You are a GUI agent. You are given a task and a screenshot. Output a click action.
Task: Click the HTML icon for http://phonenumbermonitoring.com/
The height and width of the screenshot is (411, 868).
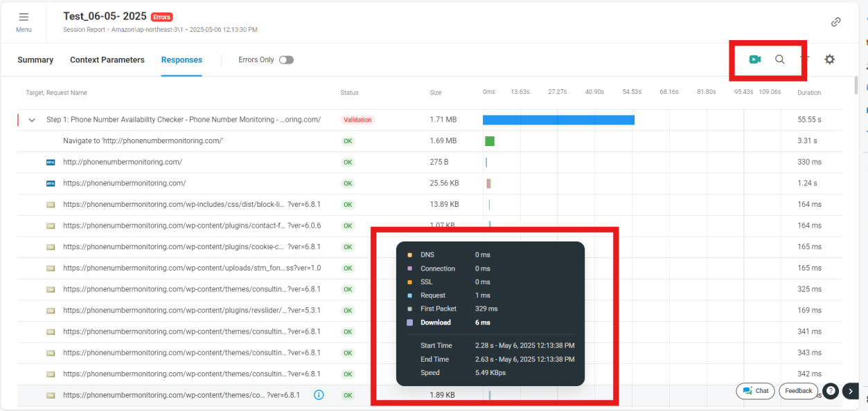point(51,162)
